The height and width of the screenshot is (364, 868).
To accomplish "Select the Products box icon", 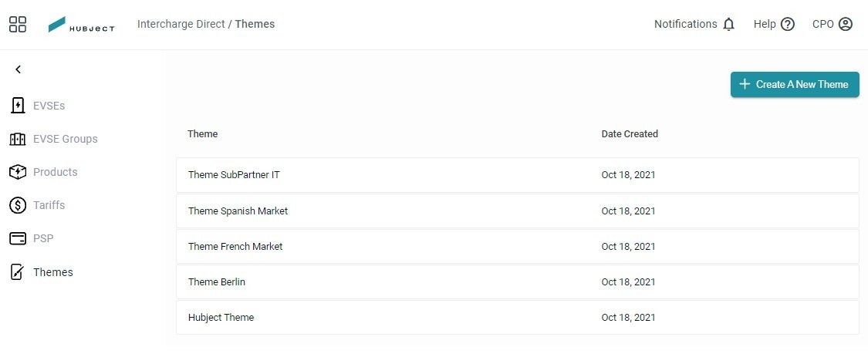I will (x=18, y=172).
